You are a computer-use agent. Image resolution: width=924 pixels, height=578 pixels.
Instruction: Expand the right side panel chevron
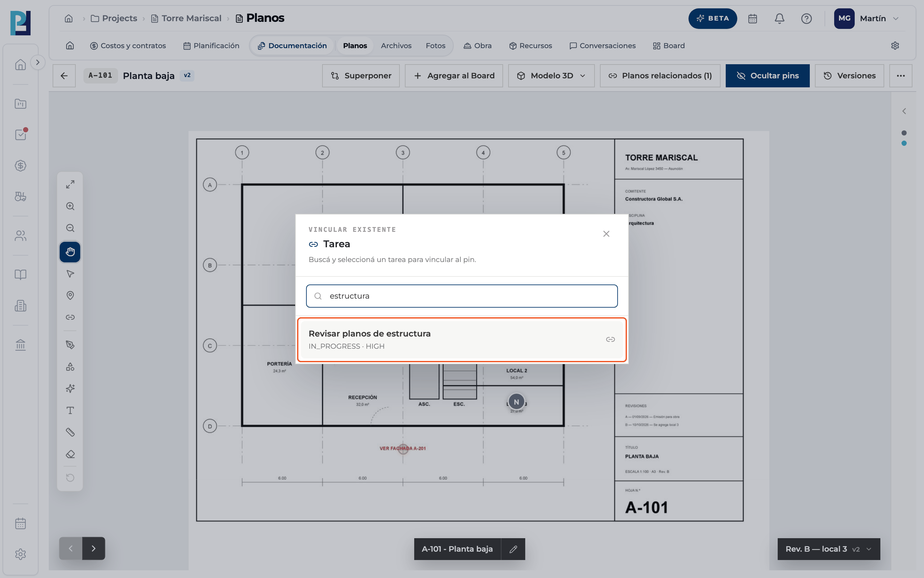(904, 111)
